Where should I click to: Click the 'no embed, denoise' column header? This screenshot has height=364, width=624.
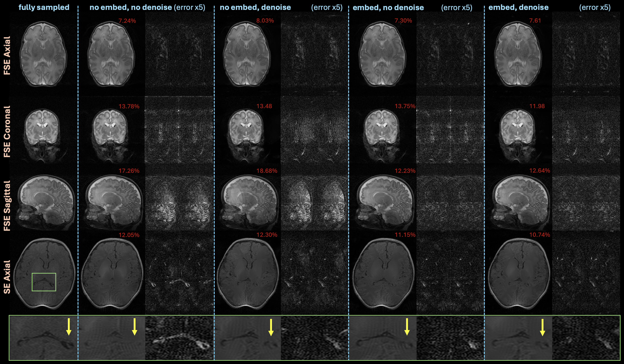[x=255, y=7]
